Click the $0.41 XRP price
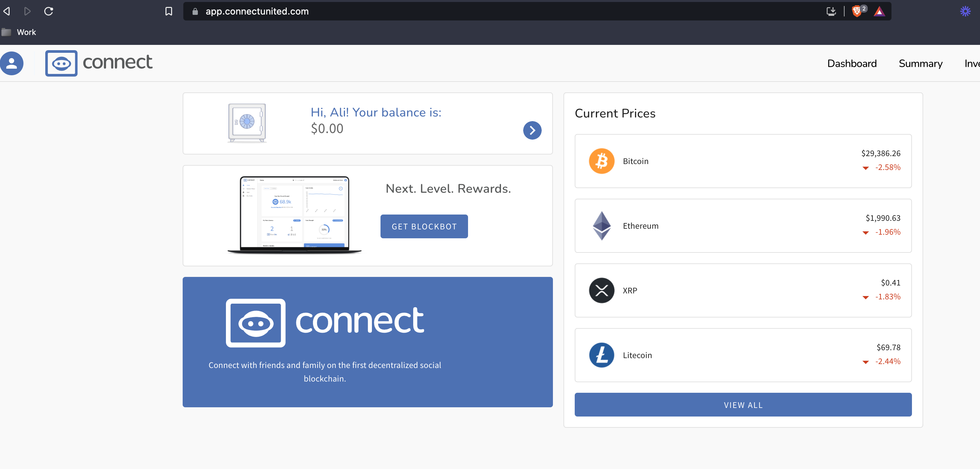Viewport: 980px width, 469px height. tap(890, 283)
